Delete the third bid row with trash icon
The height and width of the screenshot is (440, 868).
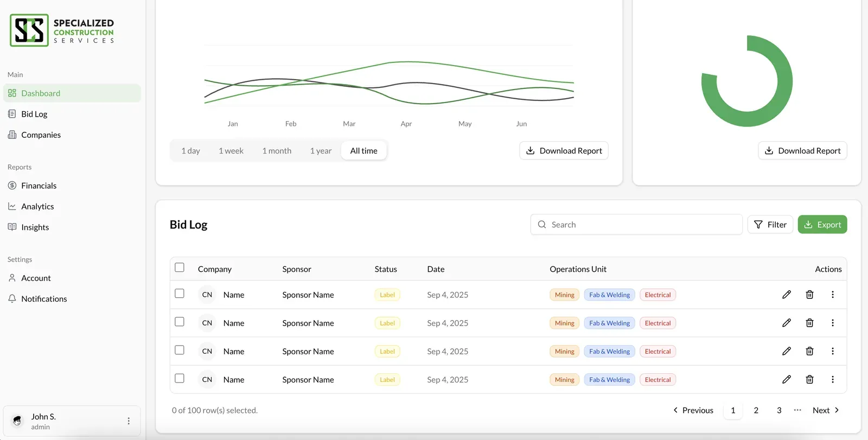pos(809,351)
